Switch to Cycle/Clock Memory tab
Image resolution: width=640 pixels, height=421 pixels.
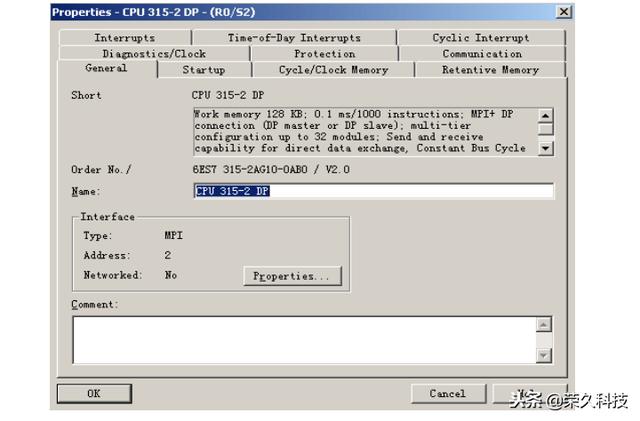(x=333, y=70)
